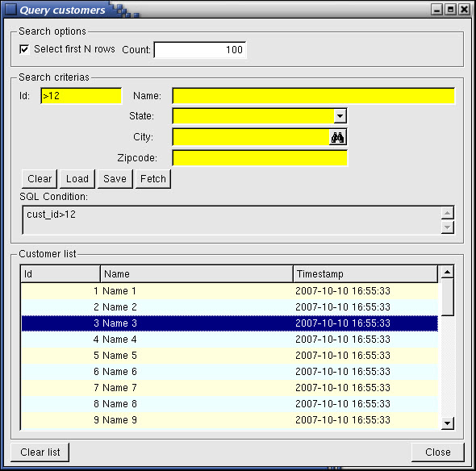
Task: Click the Name criteria field
Action: tap(313, 96)
